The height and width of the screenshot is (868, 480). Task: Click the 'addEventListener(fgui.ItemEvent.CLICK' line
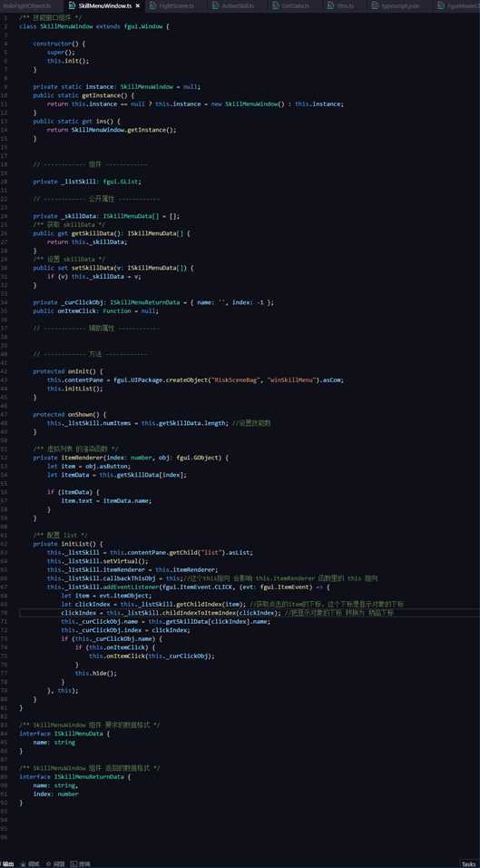tap(189, 587)
